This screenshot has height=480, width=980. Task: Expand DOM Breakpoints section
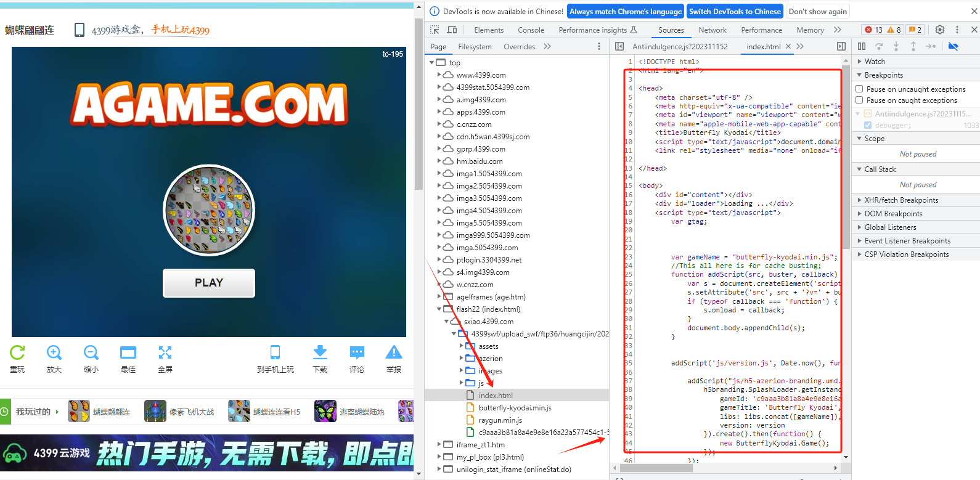pos(916,213)
